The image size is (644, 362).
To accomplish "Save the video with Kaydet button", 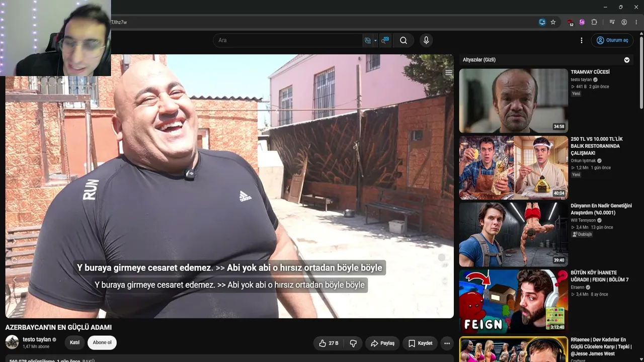I will point(420,343).
